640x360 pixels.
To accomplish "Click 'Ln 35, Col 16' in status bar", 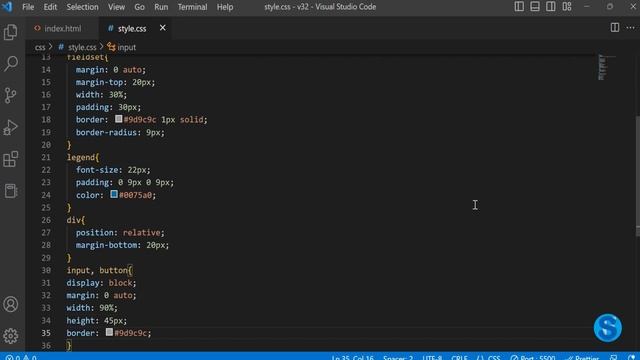I will pyautogui.click(x=353, y=357).
